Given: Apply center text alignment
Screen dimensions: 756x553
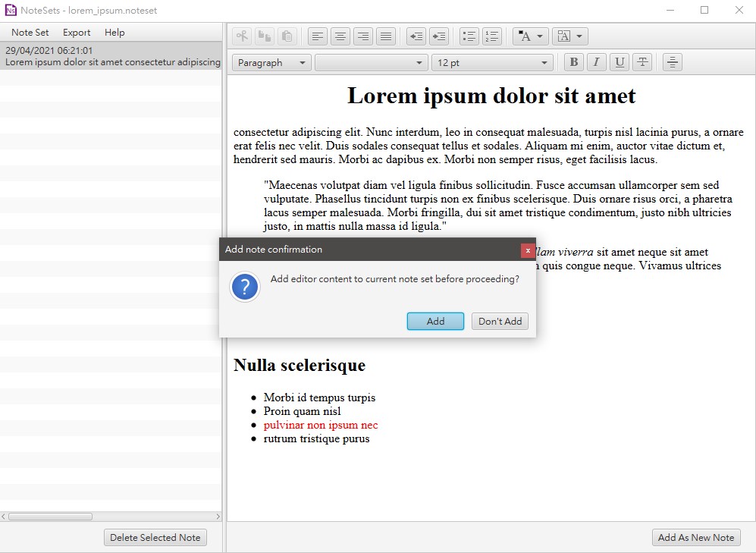Looking at the screenshot, I should coord(340,36).
